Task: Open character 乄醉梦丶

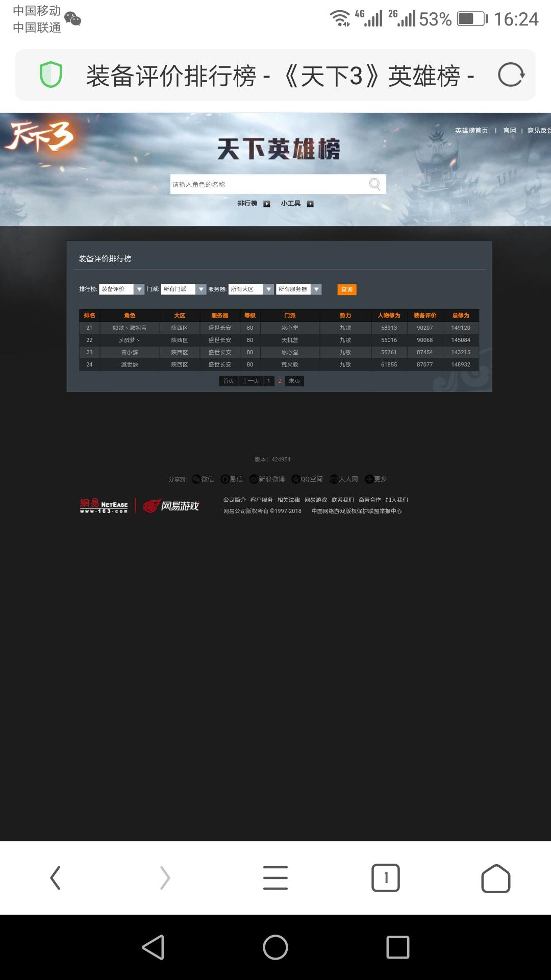Action: pos(130,340)
